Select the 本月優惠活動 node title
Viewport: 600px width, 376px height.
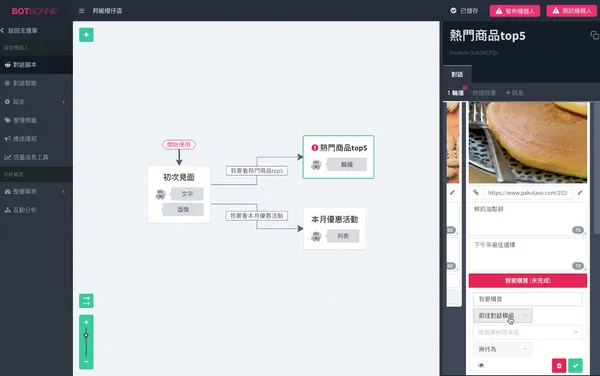click(334, 219)
